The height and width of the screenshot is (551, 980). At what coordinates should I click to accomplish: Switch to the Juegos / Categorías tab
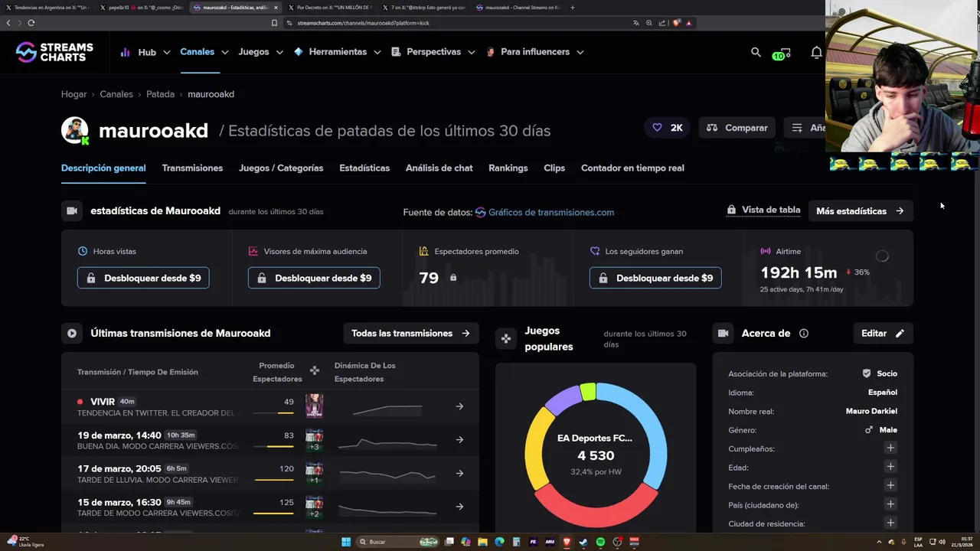(281, 168)
